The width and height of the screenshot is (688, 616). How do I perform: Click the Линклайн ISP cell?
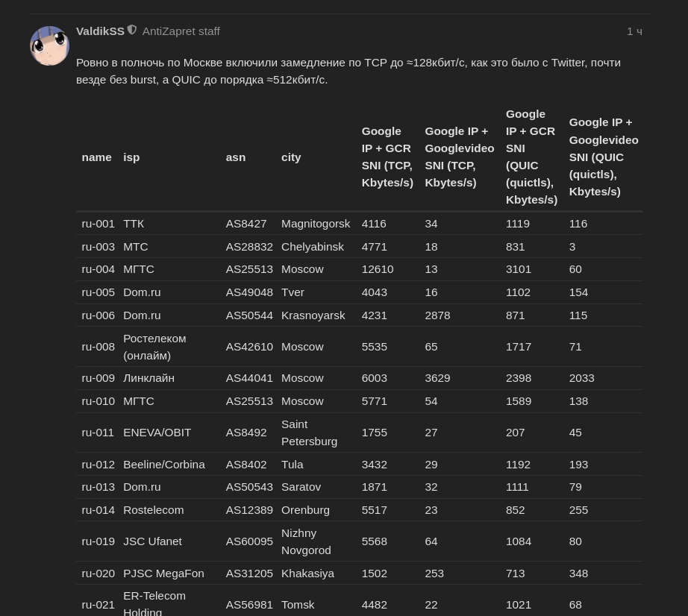pos(148,378)
